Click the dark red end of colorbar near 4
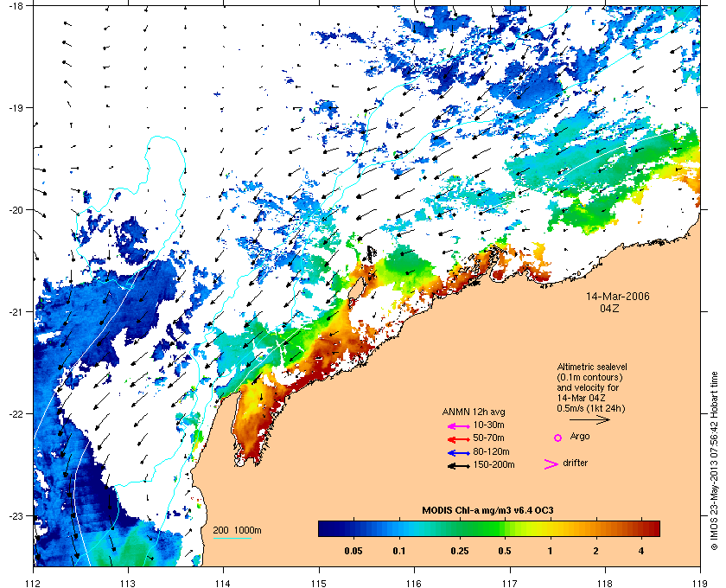 point(651,528)
